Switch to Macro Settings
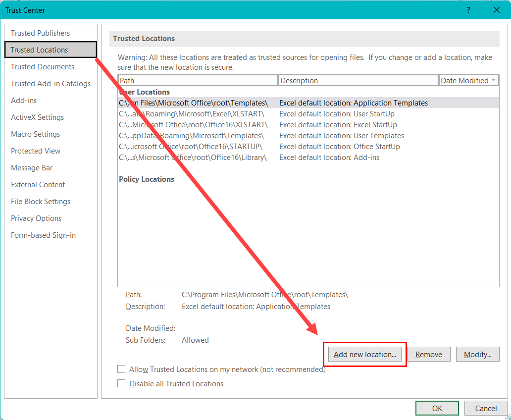Viewport: 511px width, 420px height. click(36, 134)
